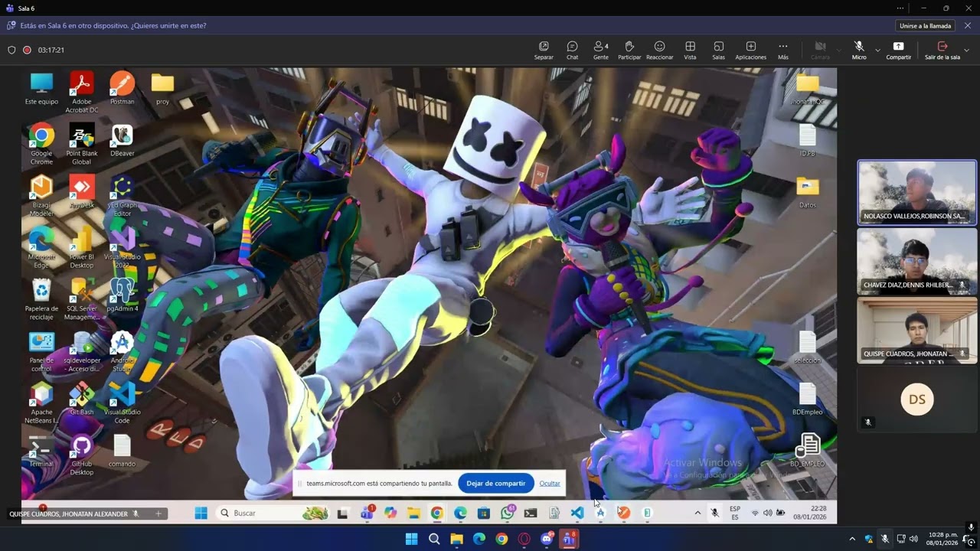Open the Aplicaciones panel
This screenshot has height=551, width=980.
coord(750,51)
